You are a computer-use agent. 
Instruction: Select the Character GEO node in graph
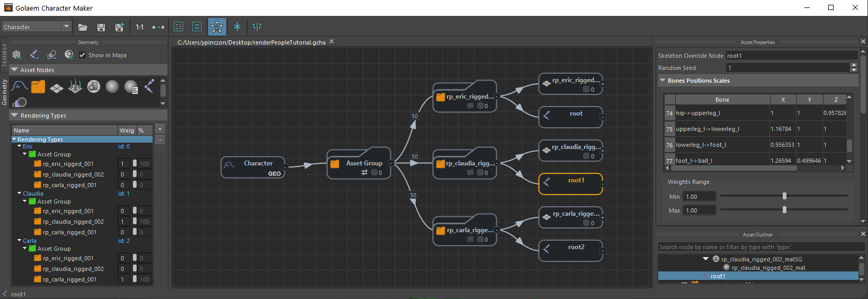click(x=253, y=167)
